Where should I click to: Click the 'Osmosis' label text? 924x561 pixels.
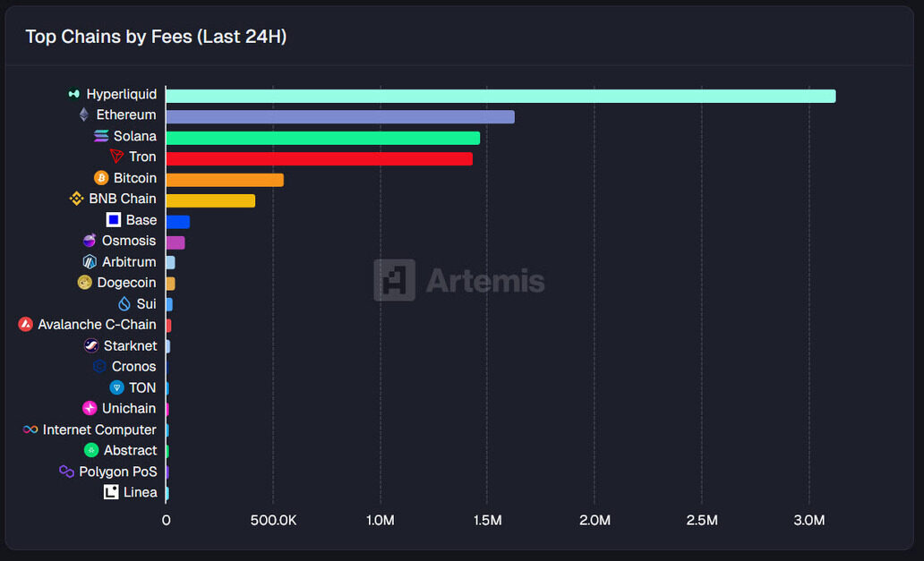coord(129,240)
